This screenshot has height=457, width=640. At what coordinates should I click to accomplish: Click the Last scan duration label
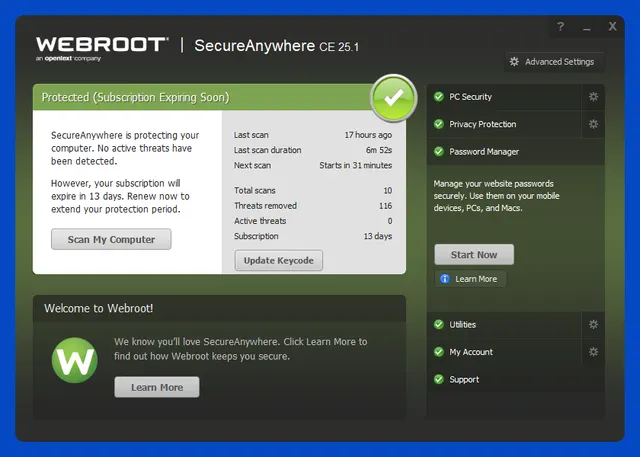(267, 150)
